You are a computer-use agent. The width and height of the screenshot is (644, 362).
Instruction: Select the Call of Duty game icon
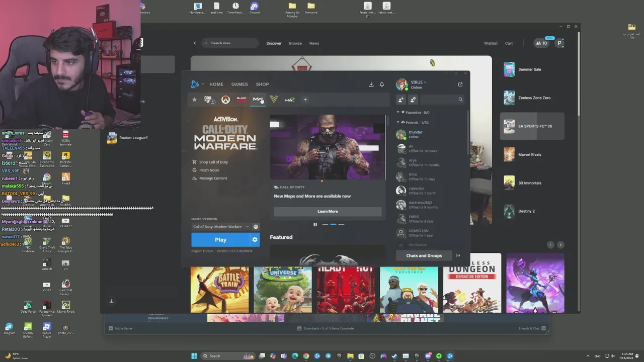209,100
